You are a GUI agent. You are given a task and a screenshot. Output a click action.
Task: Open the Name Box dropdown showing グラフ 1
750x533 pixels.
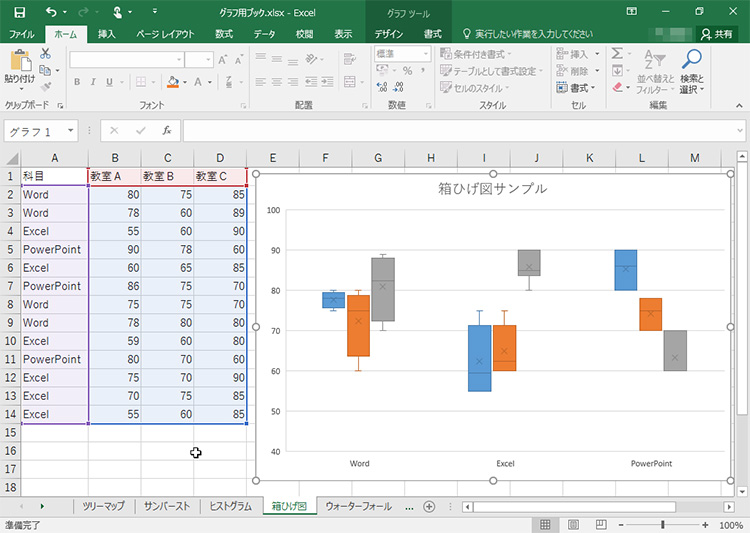tap(71, 131)
